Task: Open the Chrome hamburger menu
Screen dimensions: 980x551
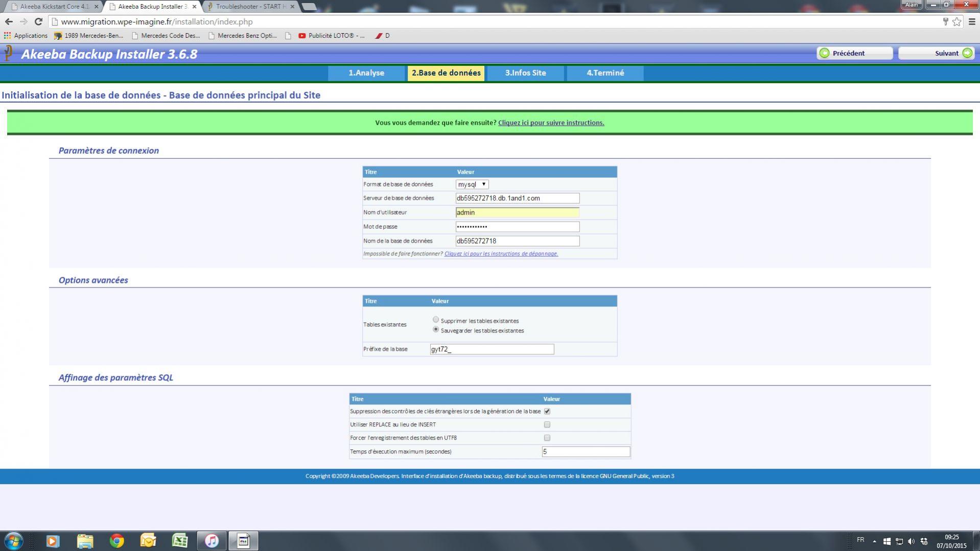Action: (x=972, y=21)
